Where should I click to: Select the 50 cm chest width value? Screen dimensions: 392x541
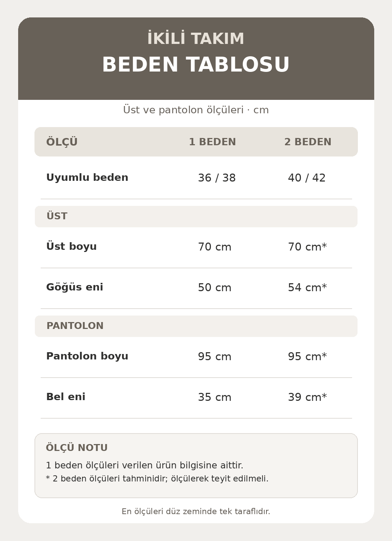pos(215,288)
